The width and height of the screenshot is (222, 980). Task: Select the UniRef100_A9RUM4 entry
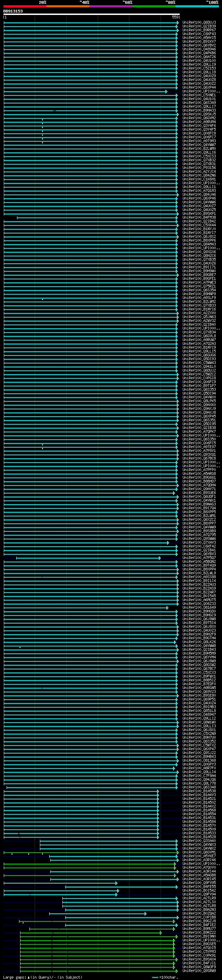tap(199, 122)
